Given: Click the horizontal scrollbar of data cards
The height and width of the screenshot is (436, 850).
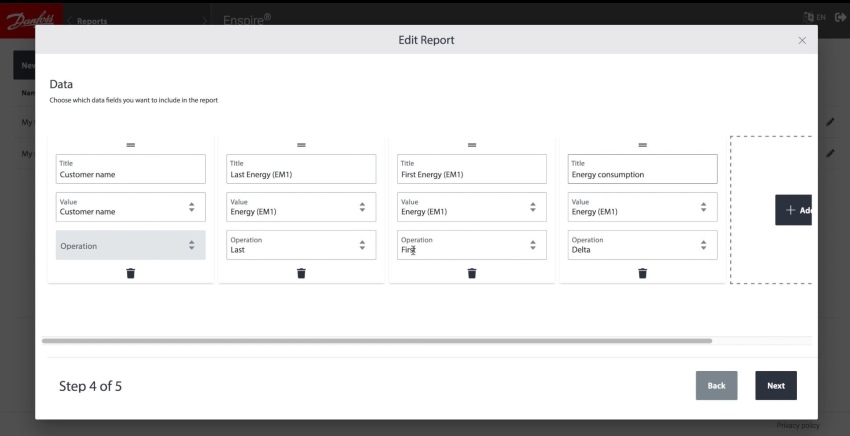Looking at the screenshot, I should tap(377, 341).
